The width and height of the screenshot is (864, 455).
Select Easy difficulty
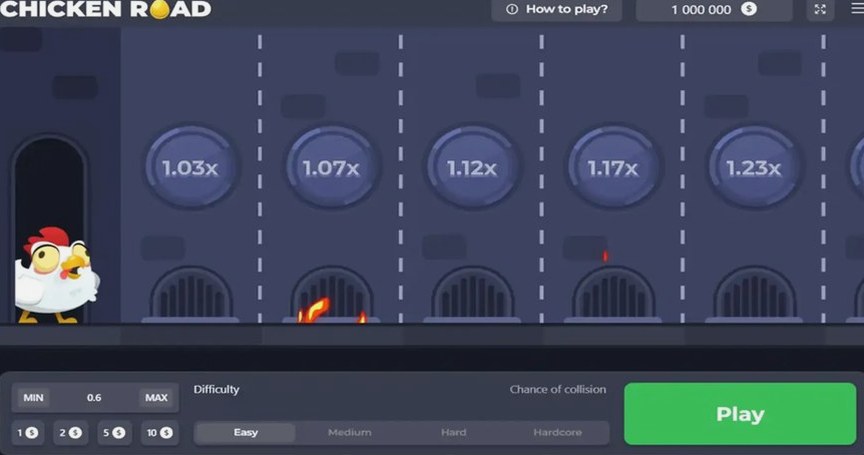246,432
